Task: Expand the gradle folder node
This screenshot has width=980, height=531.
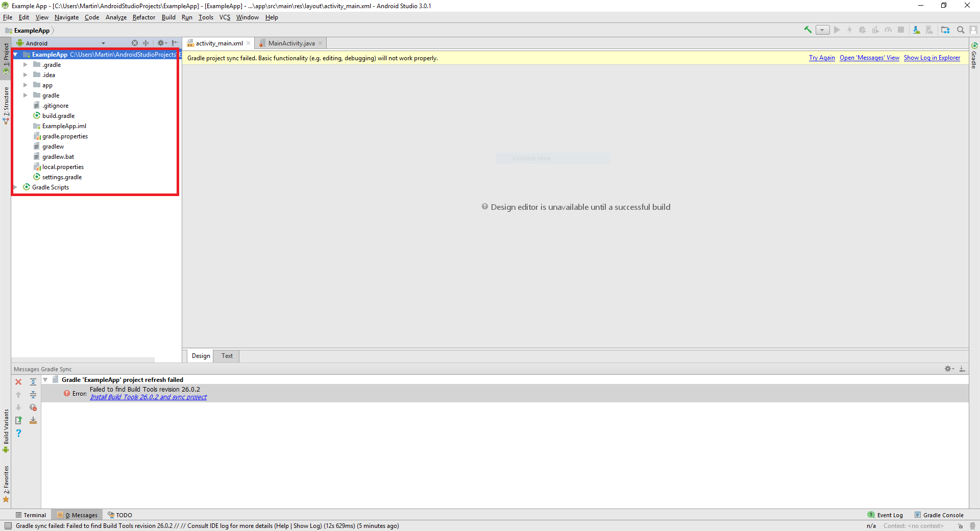Action: tap(26, 95)
